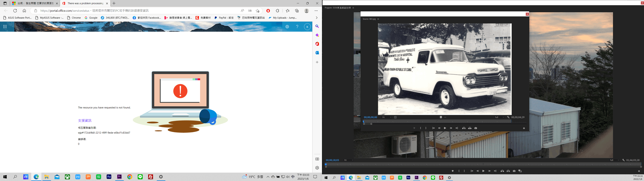Mark In point in Source monitor
Screen dimensions: 644x181
(x=420, y=128)
